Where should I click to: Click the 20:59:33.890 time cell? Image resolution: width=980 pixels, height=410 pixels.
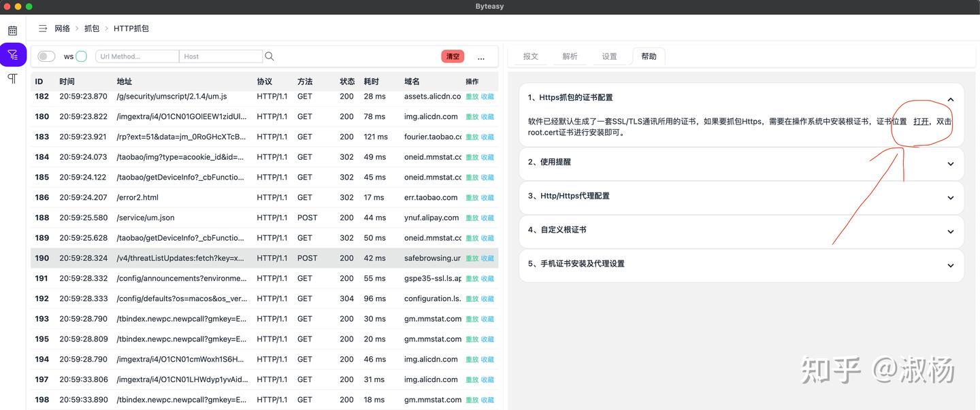83,400
